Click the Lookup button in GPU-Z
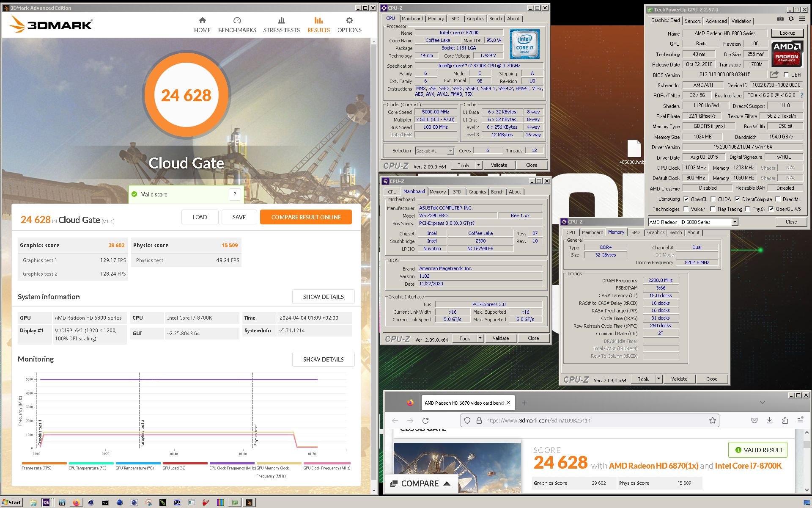Screen dimensions: 812x508 click(787, 33)
